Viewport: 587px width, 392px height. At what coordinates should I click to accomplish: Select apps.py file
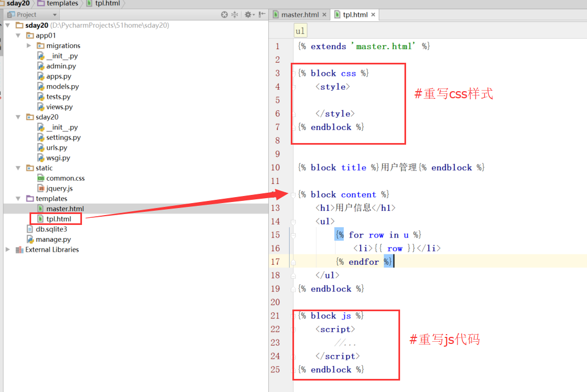(x=59, y=76)
